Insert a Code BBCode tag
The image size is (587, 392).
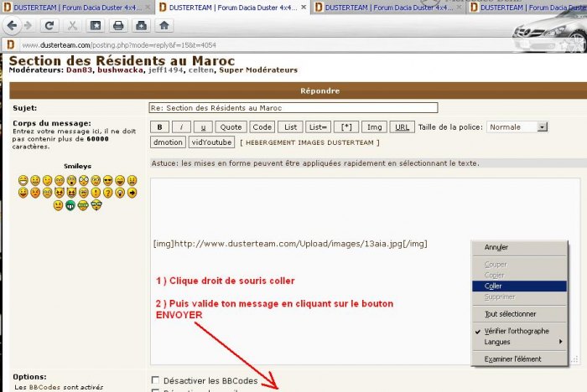coord(262,127)
